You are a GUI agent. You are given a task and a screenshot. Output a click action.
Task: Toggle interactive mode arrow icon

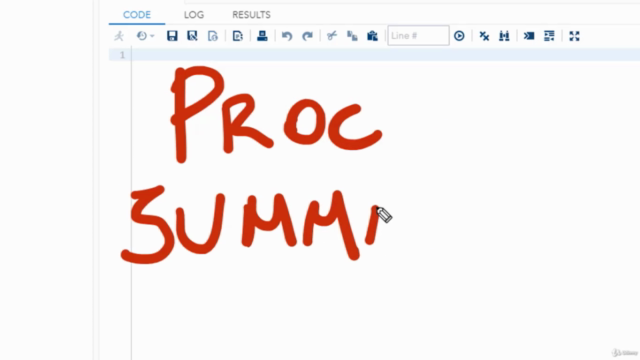(x=529, y=36)
